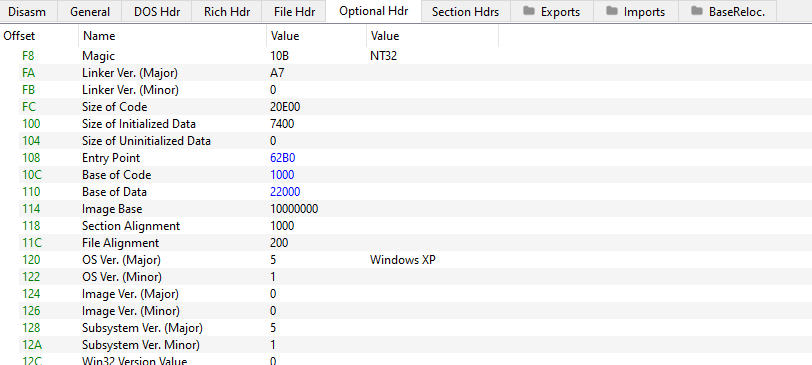Open the General tab
The width and height of the screenshot is (812, 365).
coord(90,11)
